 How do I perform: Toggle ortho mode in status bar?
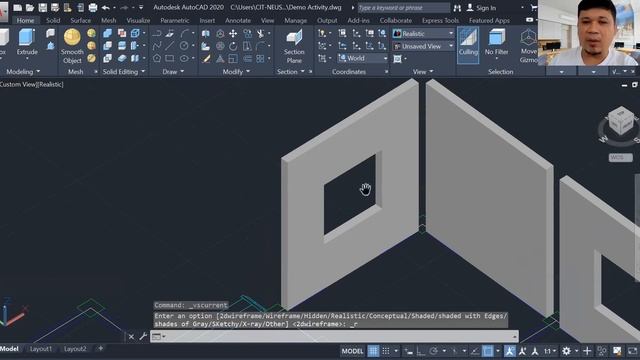tap(420, 351)
